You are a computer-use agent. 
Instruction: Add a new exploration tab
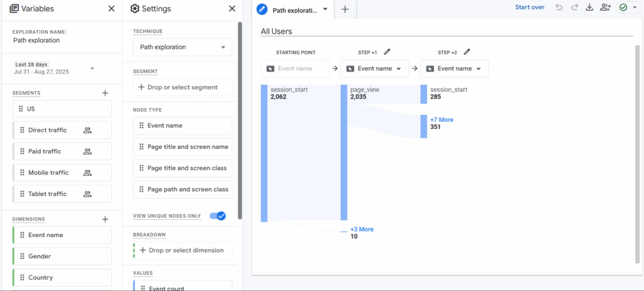pos(345,9)
